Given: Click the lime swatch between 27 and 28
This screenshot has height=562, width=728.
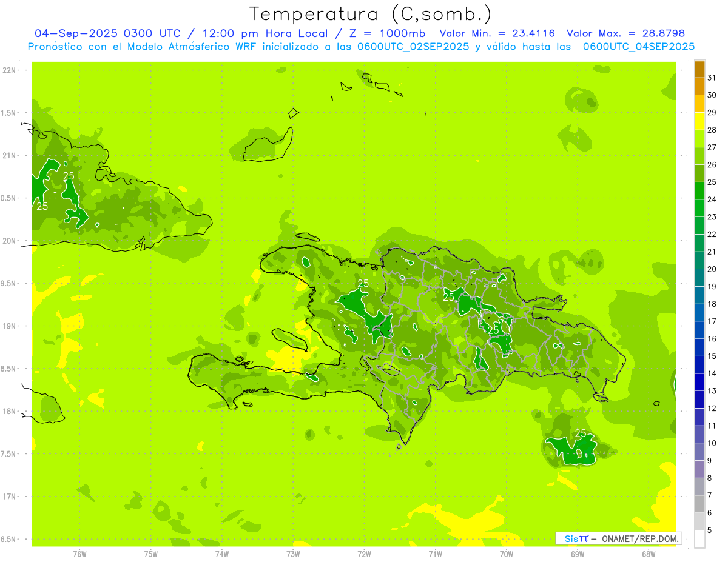Looking at the screenshot, I should click(x=699, y=139).
